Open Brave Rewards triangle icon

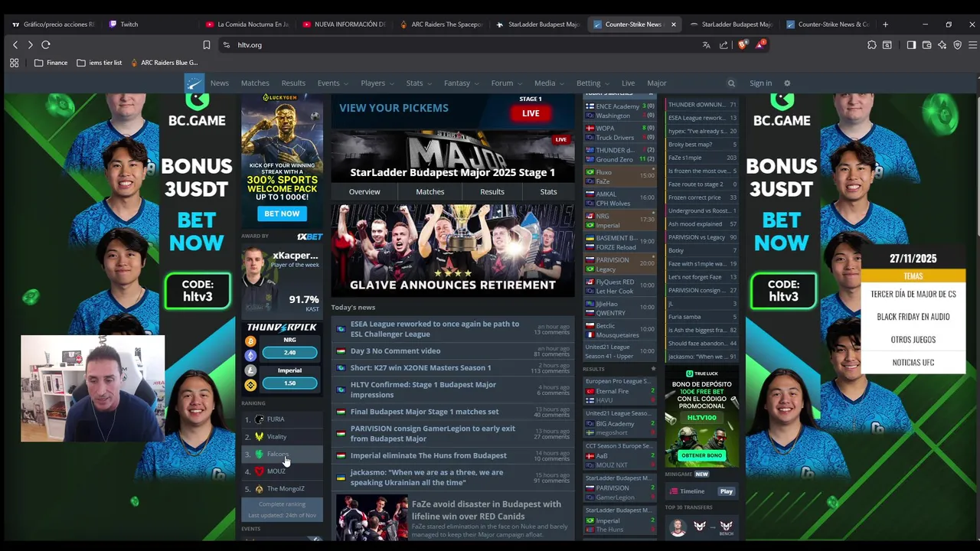760,45
